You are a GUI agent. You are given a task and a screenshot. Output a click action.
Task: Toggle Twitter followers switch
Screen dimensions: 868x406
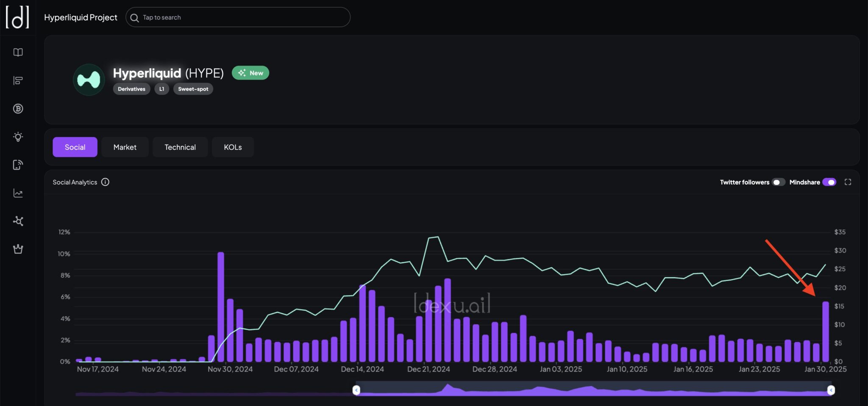tap(778, 182)
